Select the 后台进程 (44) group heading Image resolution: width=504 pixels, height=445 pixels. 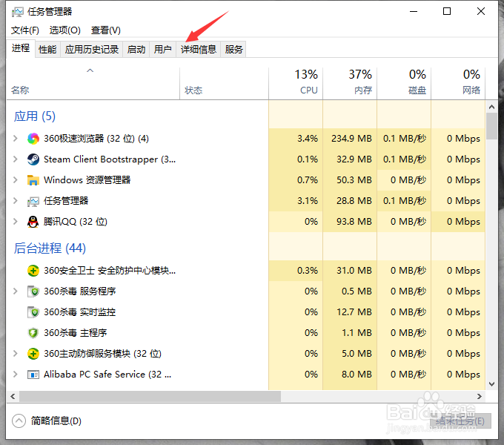50,248
